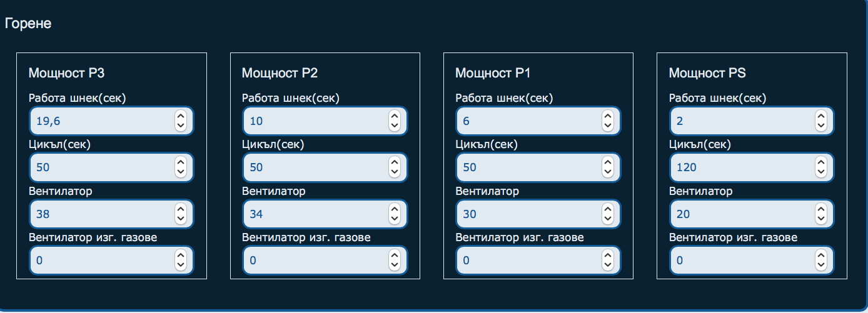The width and height of the screenshot is (868, 313).
Task: Increase the Мощност P1 Цикъл stepper value
Action: [x=607, y=162]
